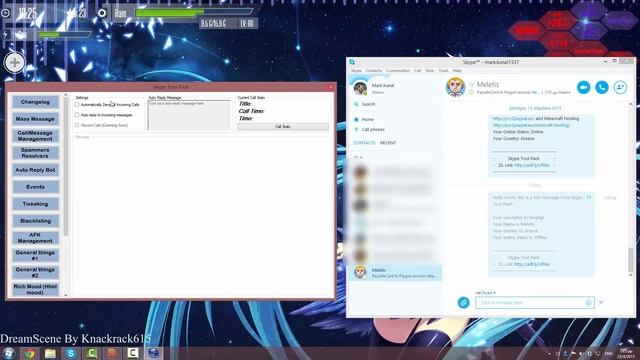
Task: Open Auto Reply Bot section
Action: (36, 170)
